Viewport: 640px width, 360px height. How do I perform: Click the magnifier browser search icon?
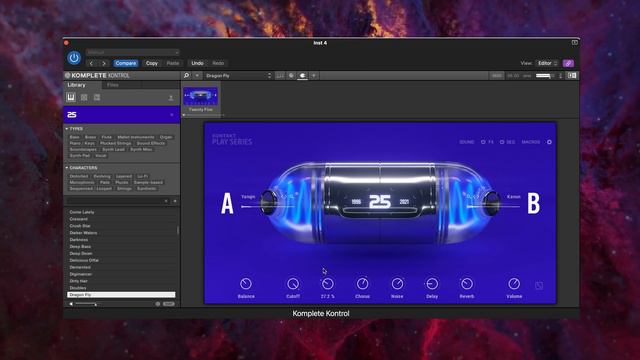tap(187, 76)
